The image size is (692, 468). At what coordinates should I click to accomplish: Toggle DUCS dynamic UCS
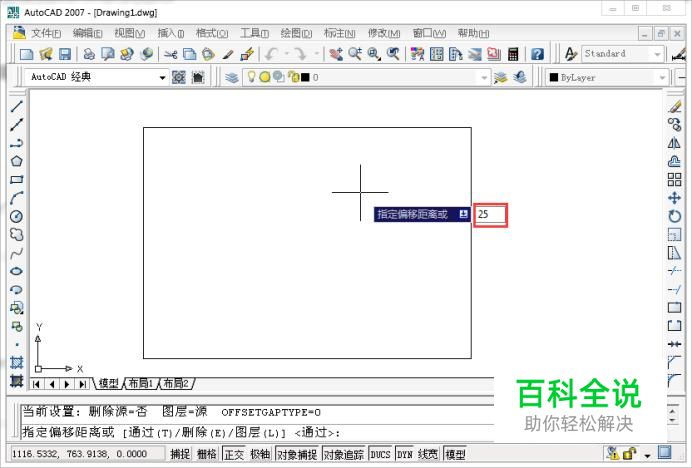380,454
